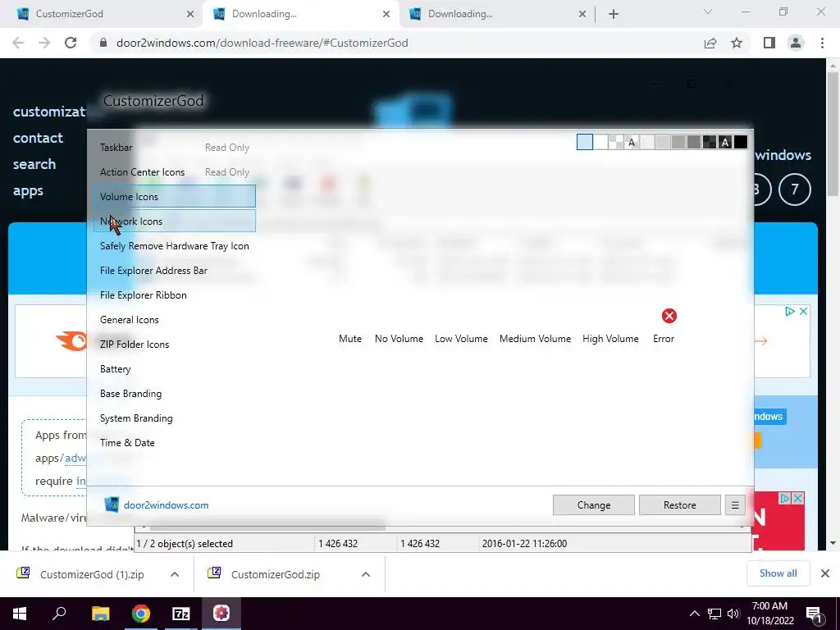Select the High Volume icon entry
Viewport: 840px width, 630px height.
(x=610, y=339)
